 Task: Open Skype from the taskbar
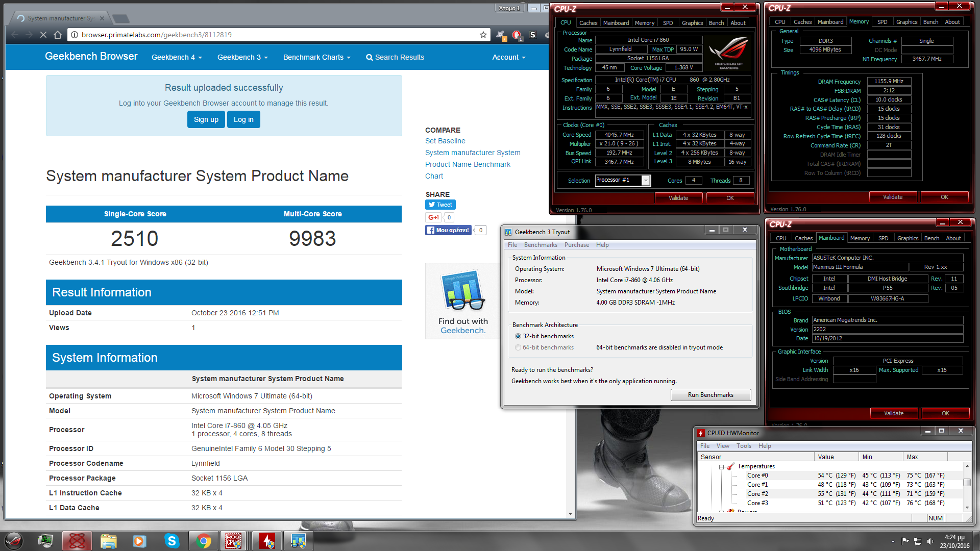coord(172,541)
